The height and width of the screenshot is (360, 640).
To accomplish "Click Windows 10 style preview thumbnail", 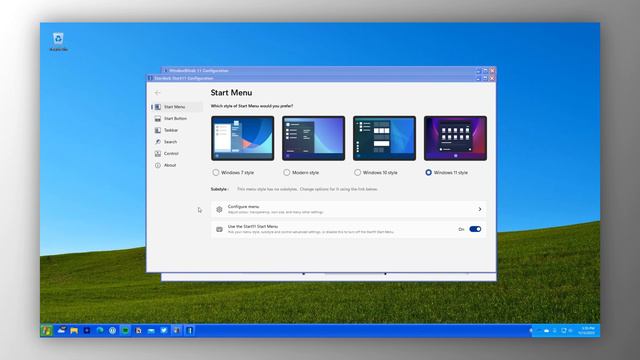I will [x=384, y=138].
